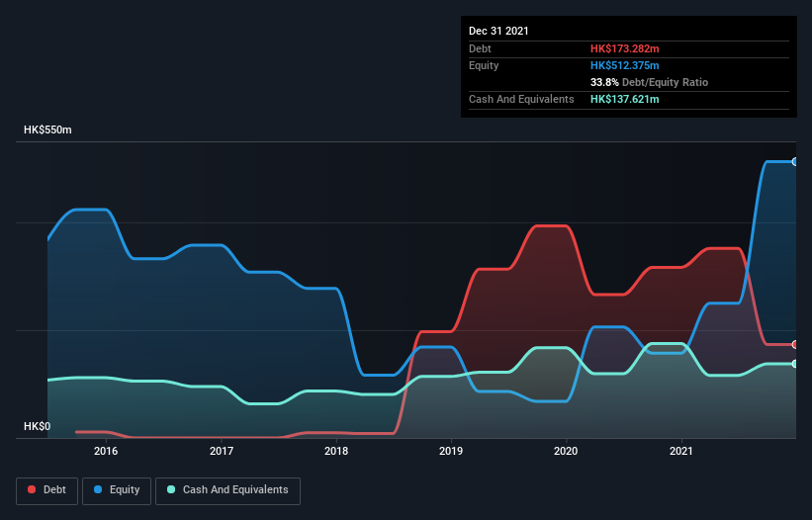Click the 2019 x-axis label

click(451, 451)
